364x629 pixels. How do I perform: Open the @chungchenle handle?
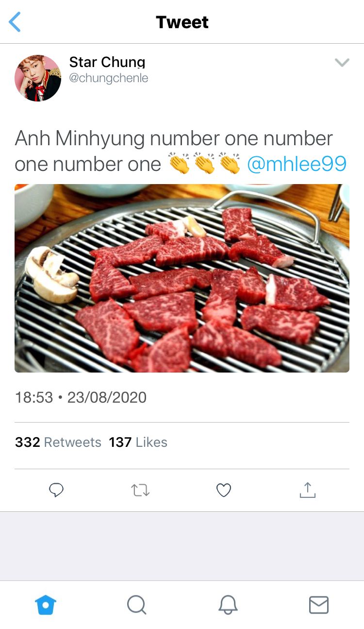[x=109, y=78]
